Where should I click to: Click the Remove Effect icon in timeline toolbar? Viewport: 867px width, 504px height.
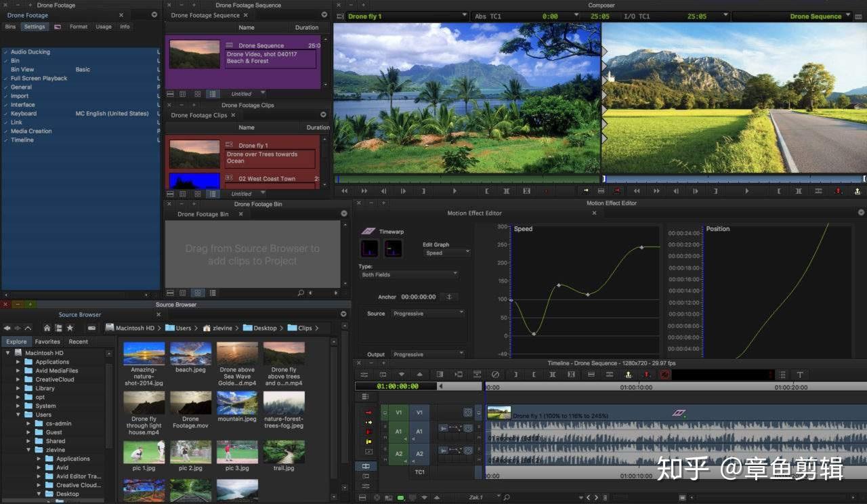pos(495,375)
